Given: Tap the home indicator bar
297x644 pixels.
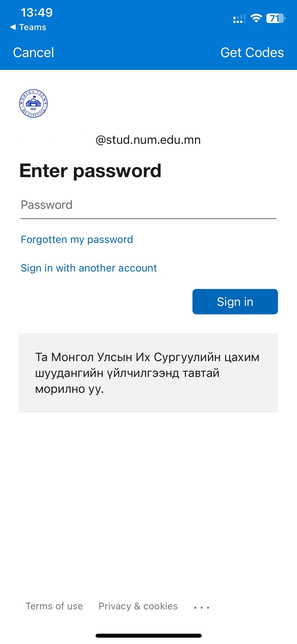Looking at the screenshot, I should pyautogui.click(x=149, y=636).
